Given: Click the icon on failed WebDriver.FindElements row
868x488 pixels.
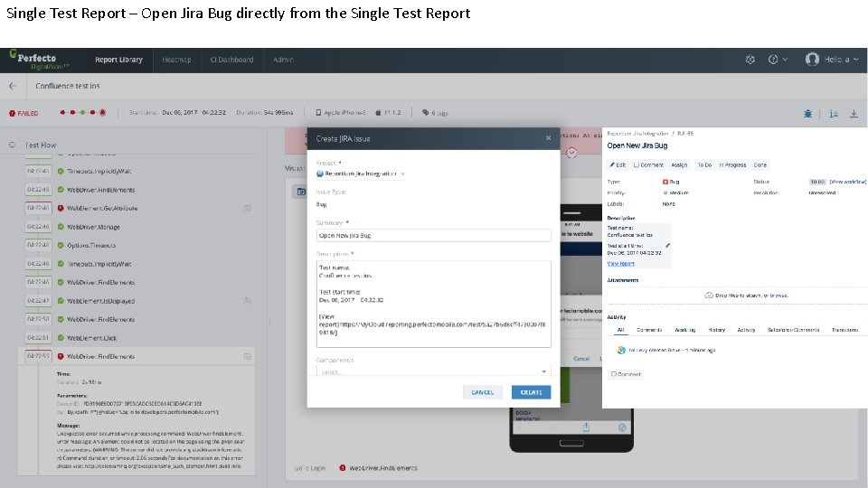Looking at the screenshot, I should pos(248,356).
